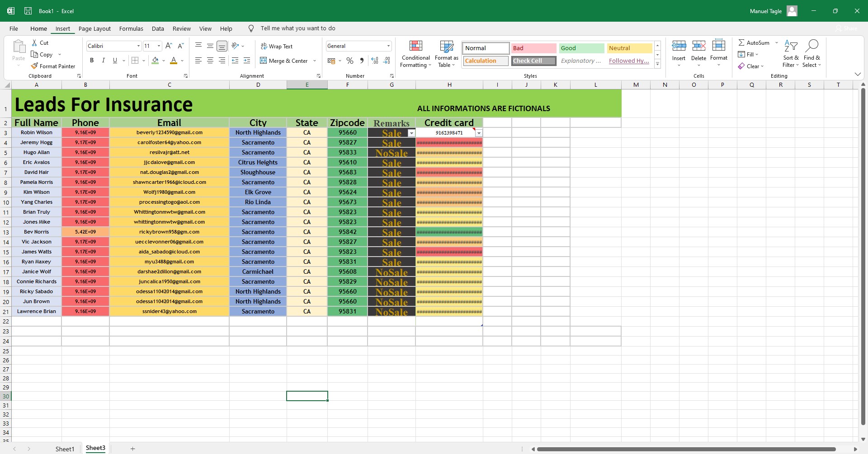The width and height of the screenshot is (868, 454).
Task: Click the Decrease Indent icon
Action: pyautogui.click(x=235, y=60)
